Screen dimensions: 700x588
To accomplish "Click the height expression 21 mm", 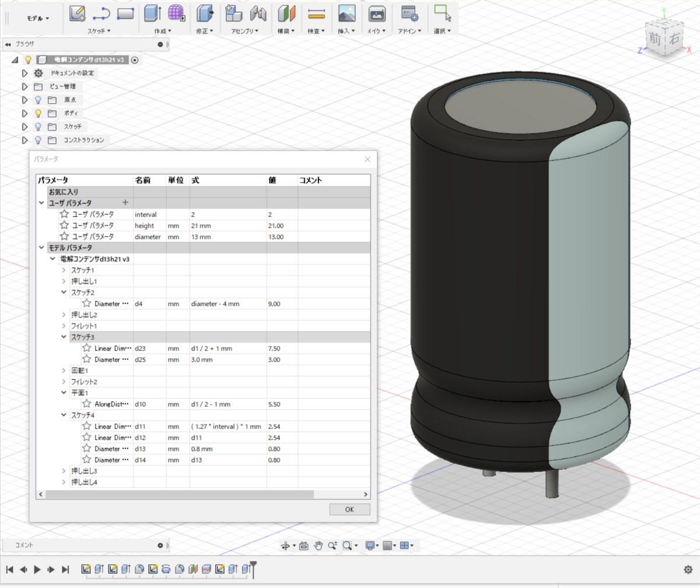I will pyautogui.click(x=228, y=225).
